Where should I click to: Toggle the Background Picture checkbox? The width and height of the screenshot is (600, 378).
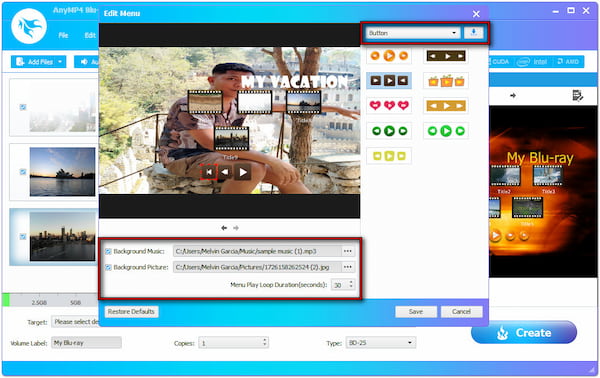pyautogui.click(x=108, y=267)
